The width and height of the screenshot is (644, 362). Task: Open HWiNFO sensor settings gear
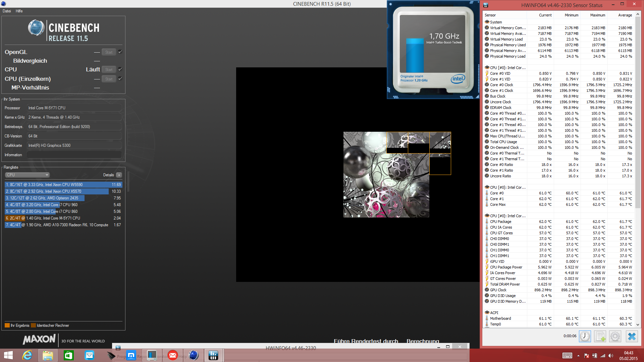[x=615, y=336]
